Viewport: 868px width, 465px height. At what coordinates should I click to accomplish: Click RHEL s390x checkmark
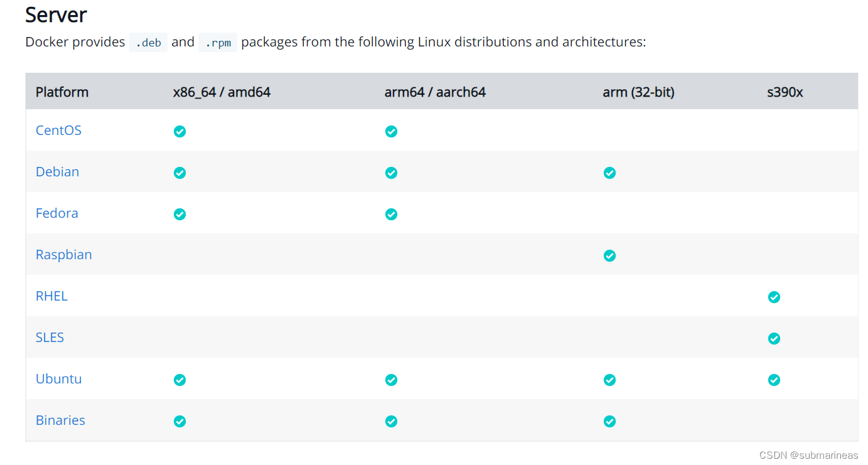click(x=774, y=297)
